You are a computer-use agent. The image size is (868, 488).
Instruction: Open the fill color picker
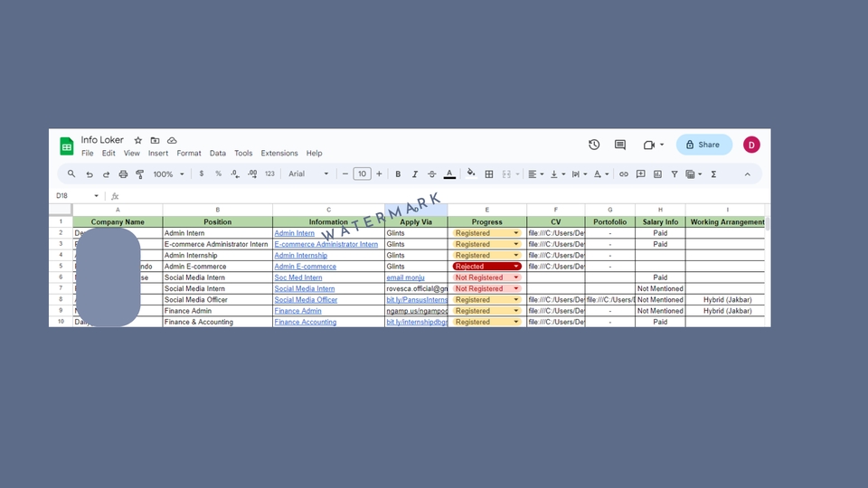tap(471, 174)
